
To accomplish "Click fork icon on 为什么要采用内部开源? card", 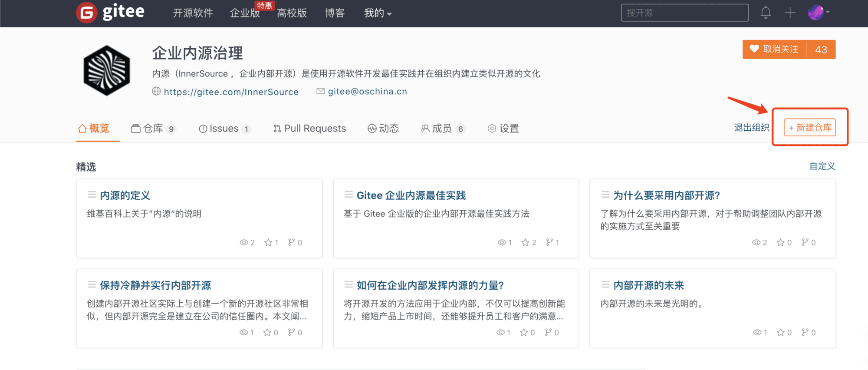I will (x=805, y=242).
